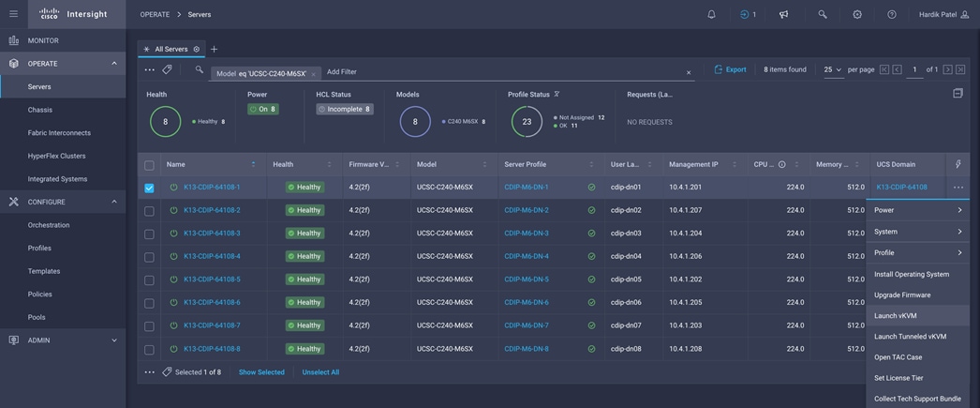This screenshot has height=408, width=980.
Task: Click the filter search magnifier icon
Action: [200, 69]
